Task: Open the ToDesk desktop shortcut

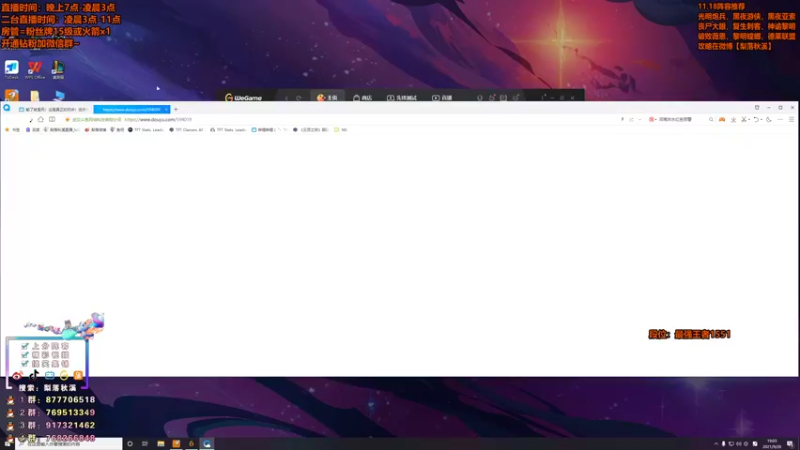Action: click(11, 69)
